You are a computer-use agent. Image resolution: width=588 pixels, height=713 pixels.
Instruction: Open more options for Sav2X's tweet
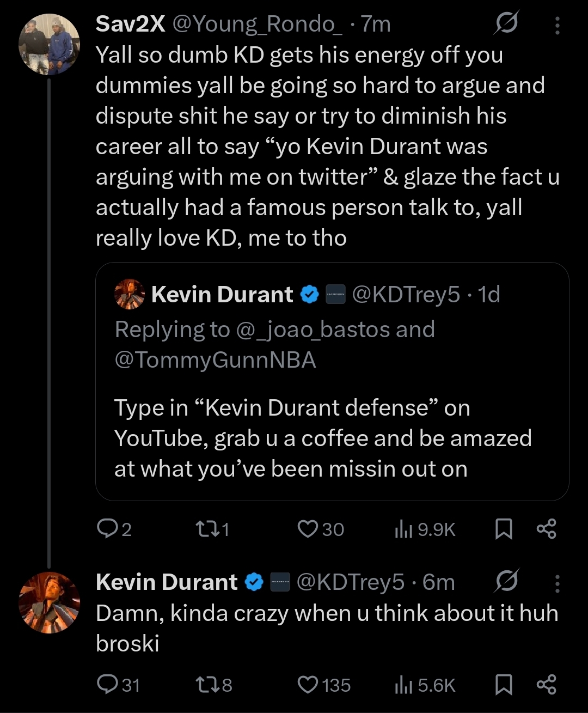tap(557, 25)
